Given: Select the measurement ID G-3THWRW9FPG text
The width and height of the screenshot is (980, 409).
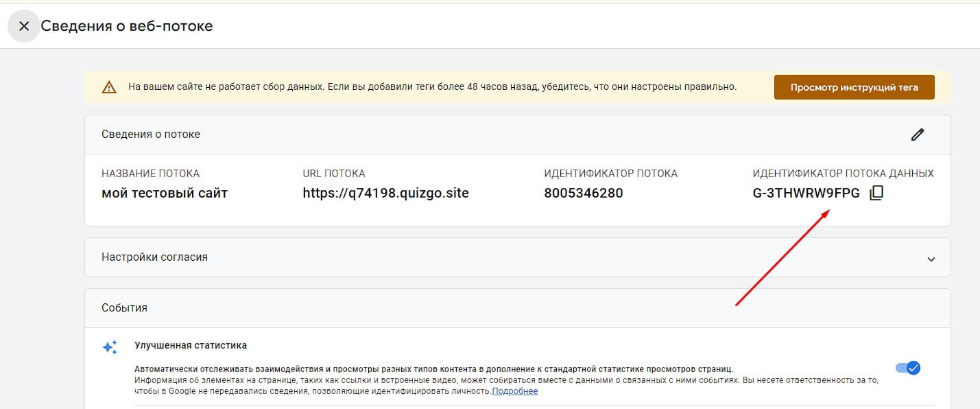Looking at the screenshot, I should point(806,194).
